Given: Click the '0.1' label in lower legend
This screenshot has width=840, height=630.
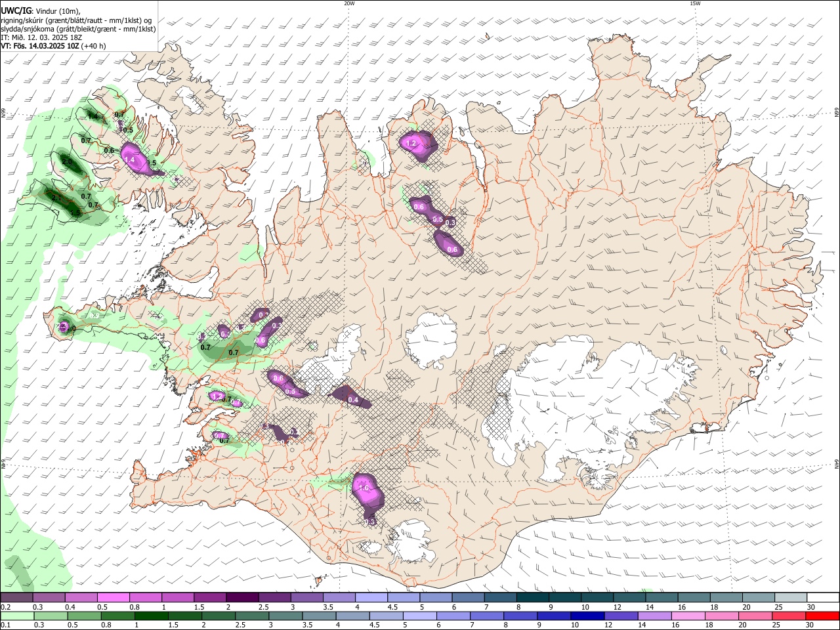Looking at the screenshot, I should [5, 625].
